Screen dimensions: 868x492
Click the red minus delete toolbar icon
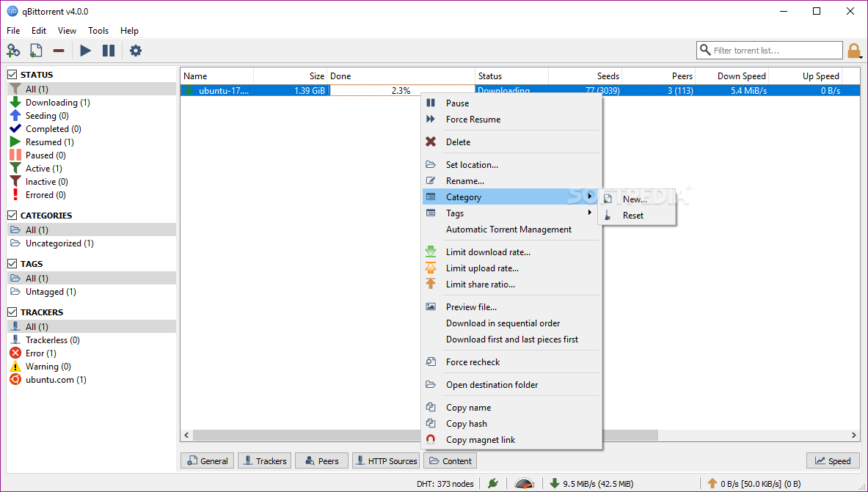point(59,51)
